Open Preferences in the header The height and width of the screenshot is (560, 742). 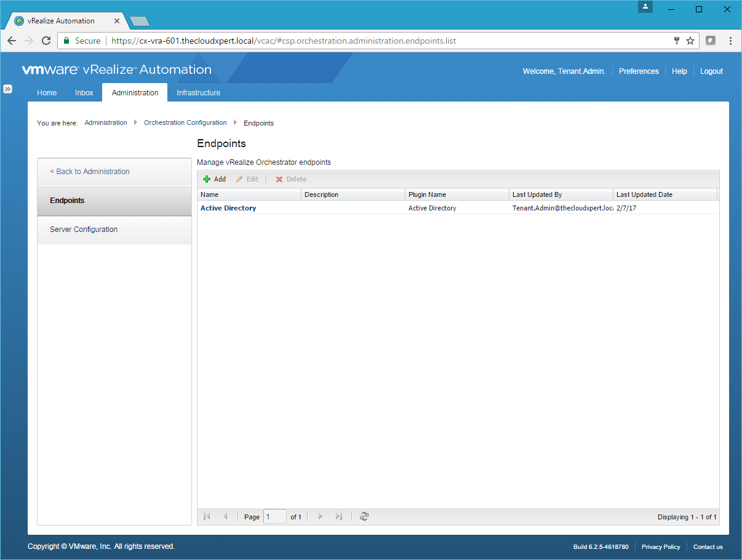tap(639, 71)
